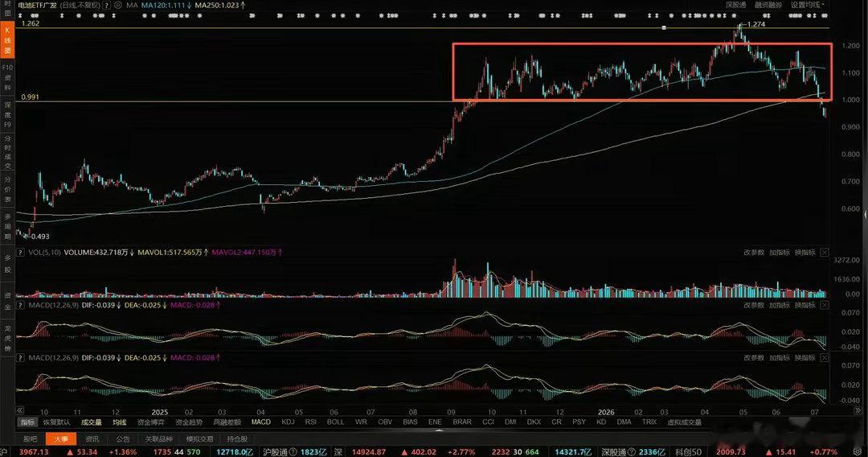Click the double-left arrow at timeline start
The image size is (868, 457).
[x=20, y=411]
